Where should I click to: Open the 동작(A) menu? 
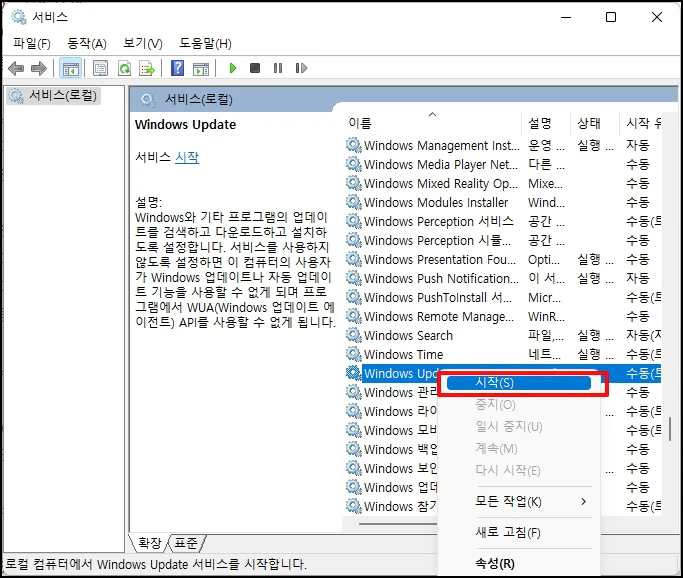tap(87, 44)
